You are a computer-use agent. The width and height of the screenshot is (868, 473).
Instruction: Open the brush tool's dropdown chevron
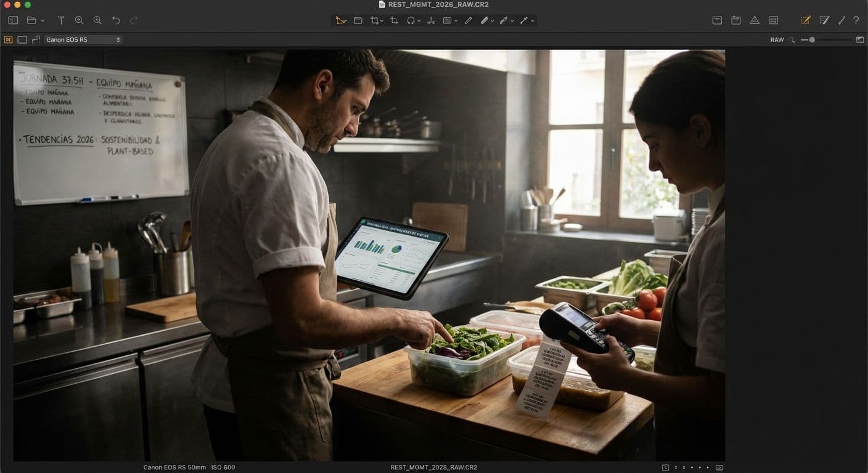point(493,21)
